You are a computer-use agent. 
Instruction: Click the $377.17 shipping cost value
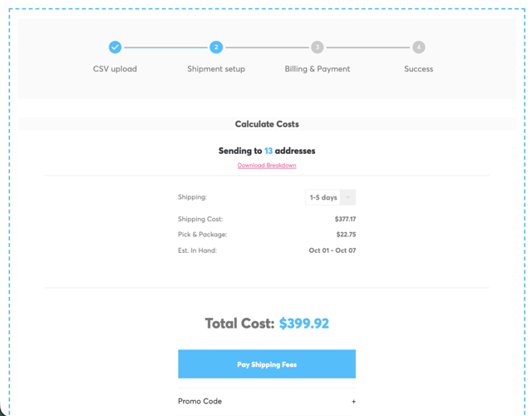point(345,219)
